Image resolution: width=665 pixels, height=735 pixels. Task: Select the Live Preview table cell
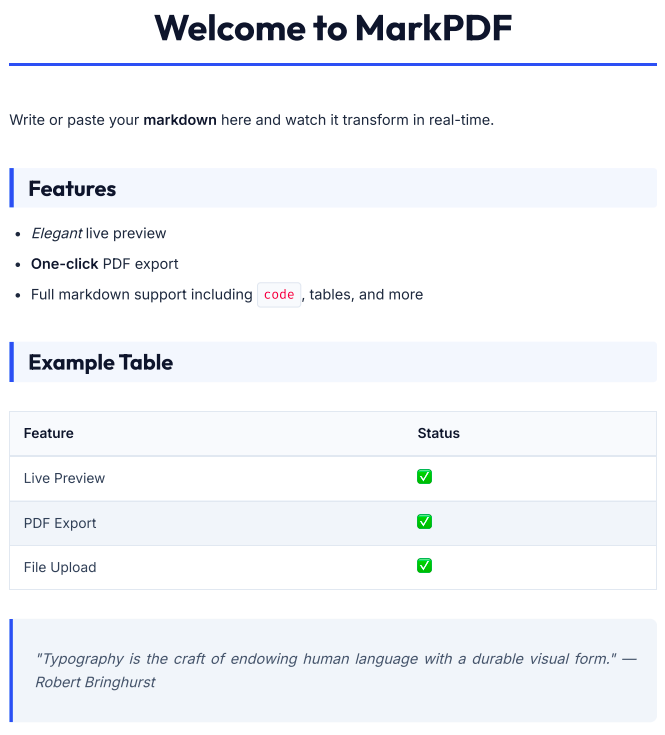click(64, 478)
